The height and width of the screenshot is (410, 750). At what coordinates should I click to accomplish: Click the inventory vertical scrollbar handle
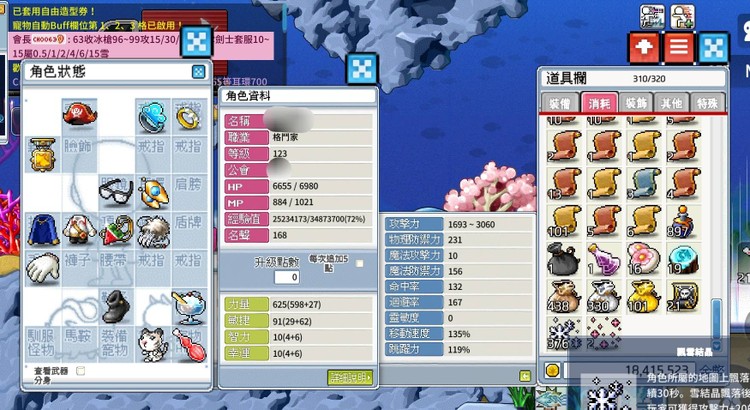(716, 319)
